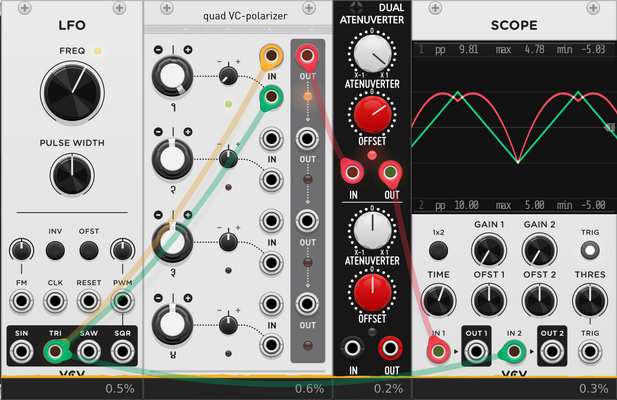Click the LFO FREQ knob
Viewport: 617px width, 400px height.
coord(72,93)
